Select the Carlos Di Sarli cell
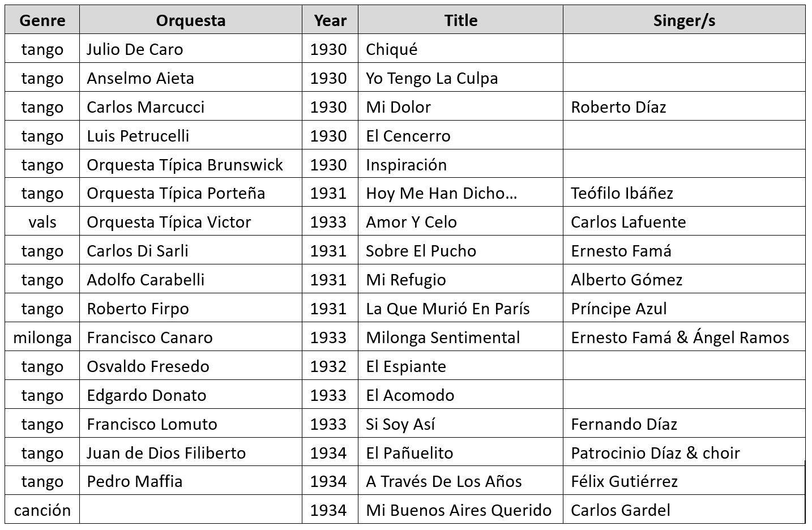 tap(138, 251)
